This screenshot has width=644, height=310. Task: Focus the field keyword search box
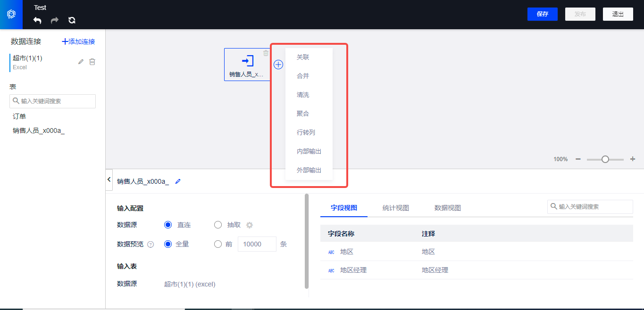pyautogui.click(x=590, y=206)
